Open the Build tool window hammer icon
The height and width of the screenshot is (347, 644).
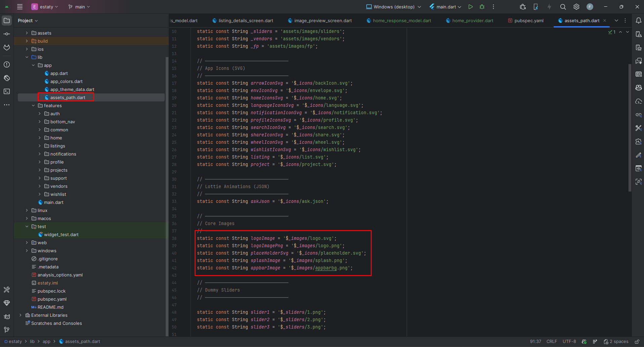coord(7,290)
